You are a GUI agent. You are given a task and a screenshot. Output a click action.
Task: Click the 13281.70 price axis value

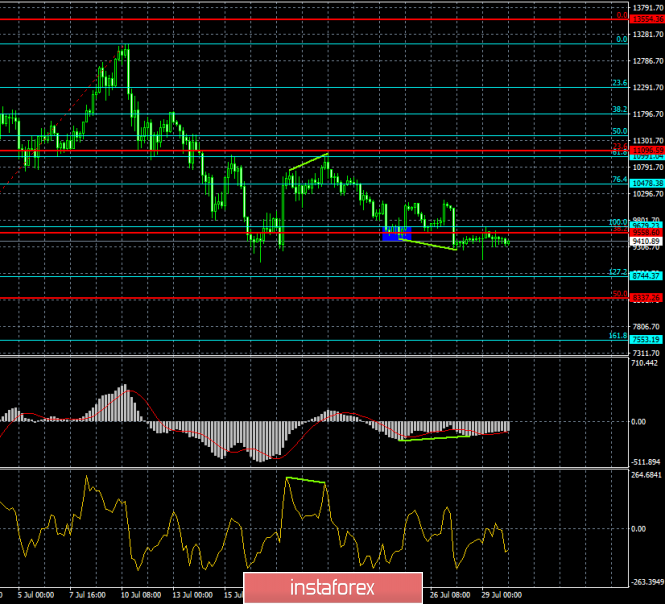tap(648, 34)
